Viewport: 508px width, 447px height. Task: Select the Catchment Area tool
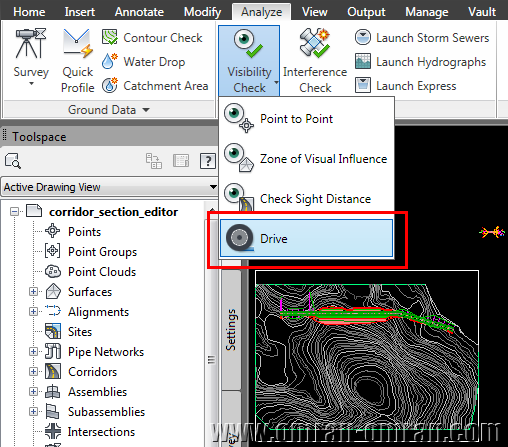[155, 86]
